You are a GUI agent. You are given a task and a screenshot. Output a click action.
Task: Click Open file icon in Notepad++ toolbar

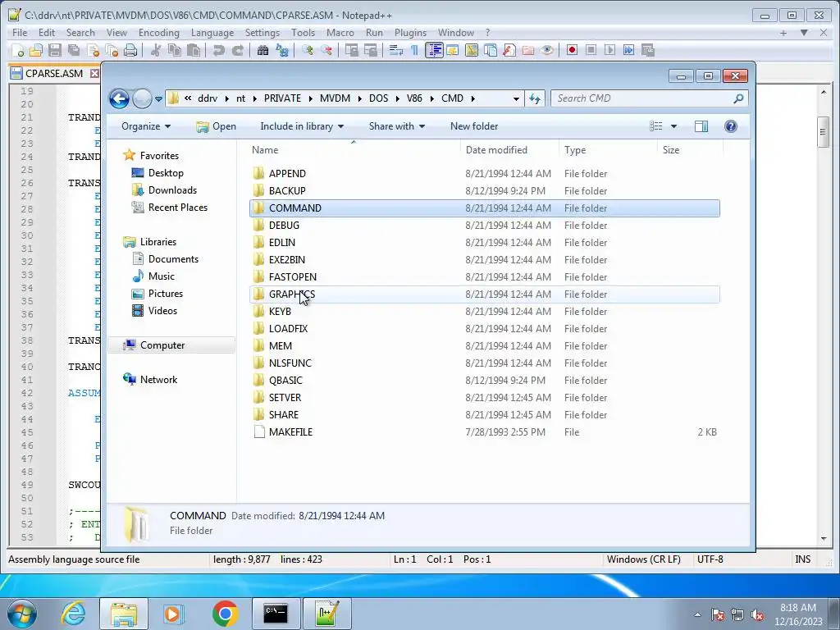(x=36, y=50)
